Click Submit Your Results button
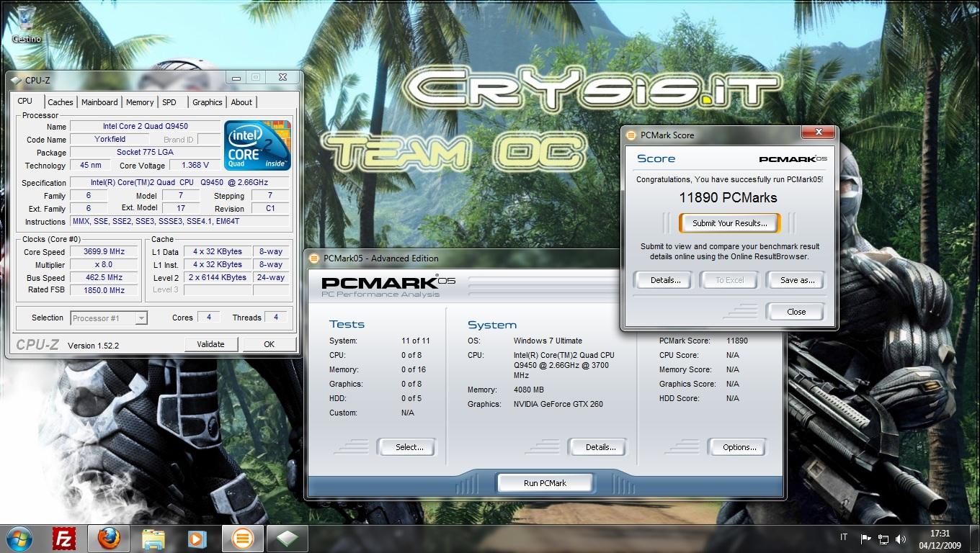The height and width of the screenshot is (553, 980). tap(730, 223)
